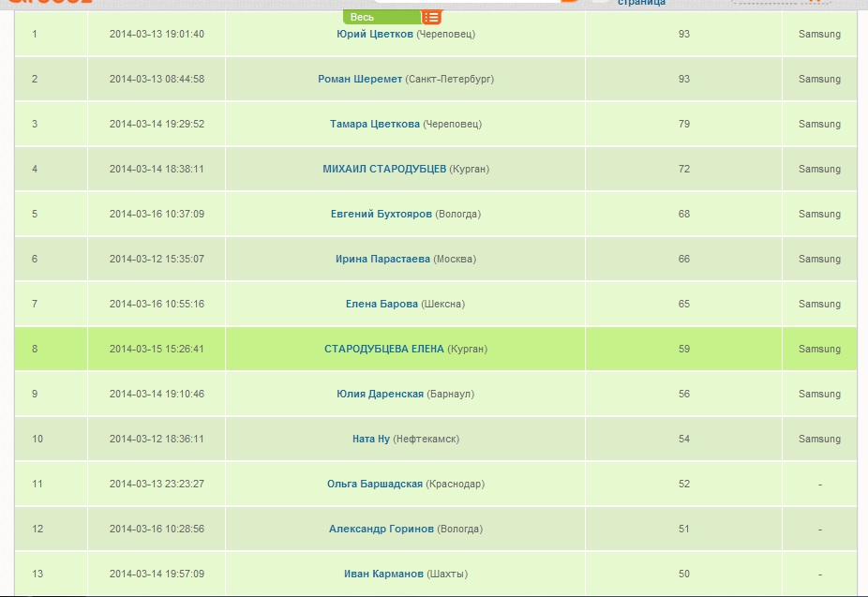868x597 pixels.
Task: Click score 93 in Юрий Цветков's row
Action: (684, 34)
